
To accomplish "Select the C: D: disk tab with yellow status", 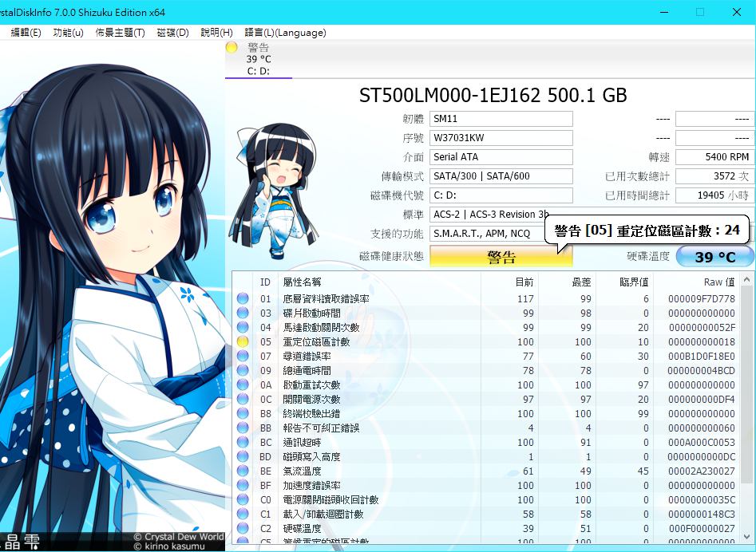I will pyautogui.click(x=259, y=59).
